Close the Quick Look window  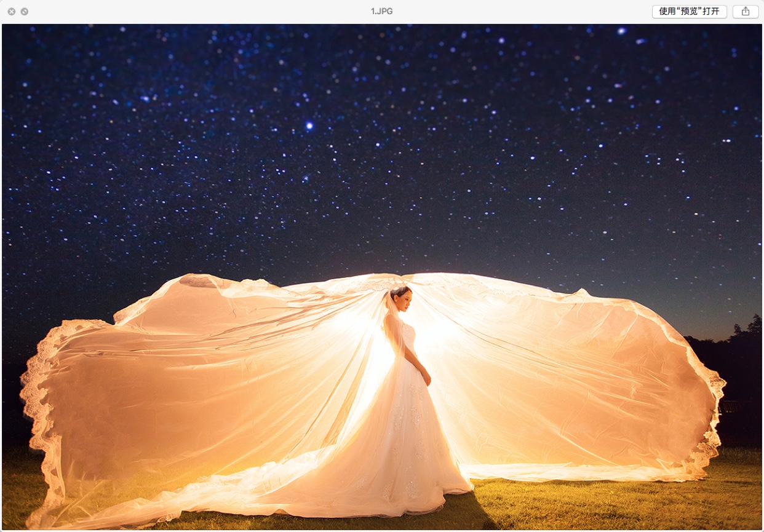point(12,12)
